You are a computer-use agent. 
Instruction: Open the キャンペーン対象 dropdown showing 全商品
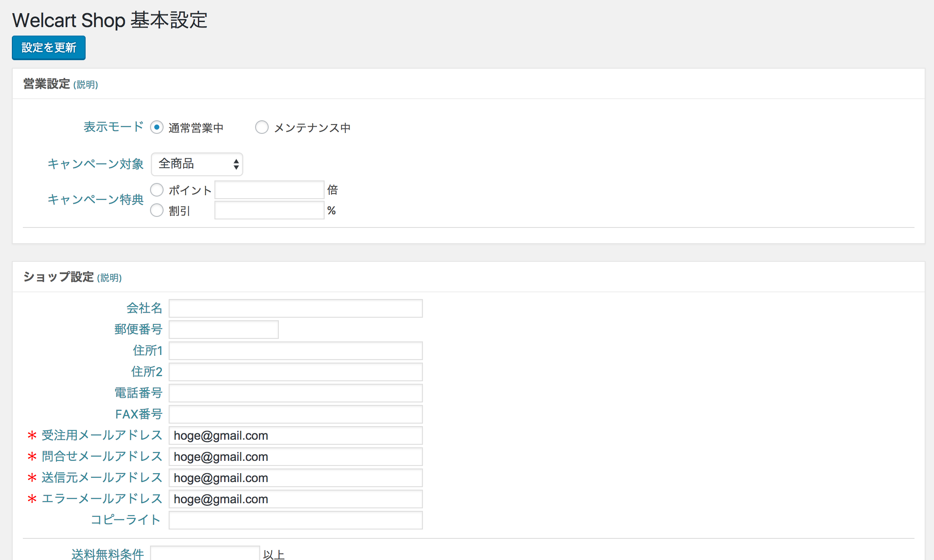pos(197,164)
